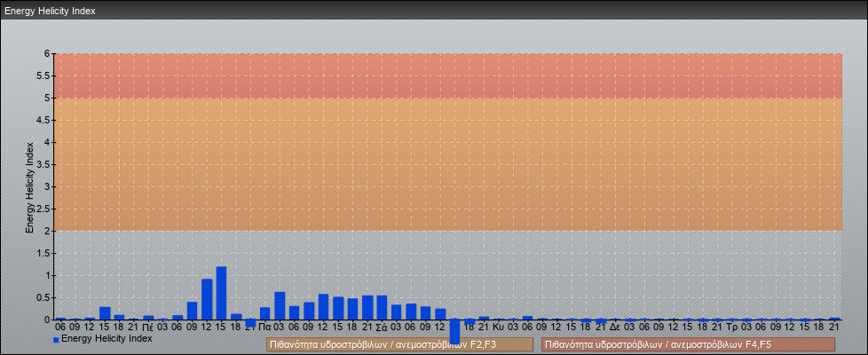Click the y-axis tick value 5

coord(48,98)
